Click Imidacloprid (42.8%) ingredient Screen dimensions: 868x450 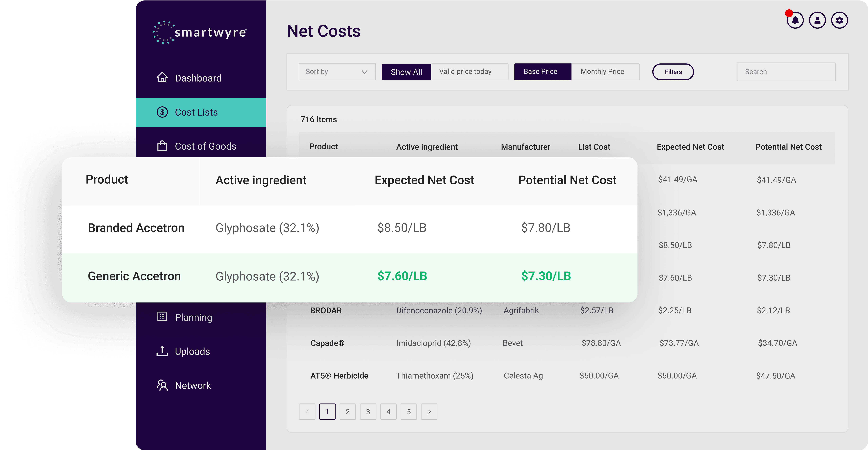pyautogui.click(x=433, y=343)
